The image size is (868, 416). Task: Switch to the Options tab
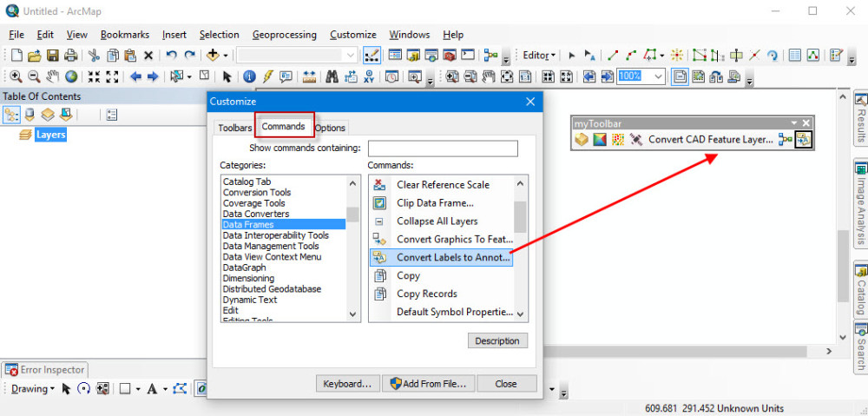click(331, 128)
